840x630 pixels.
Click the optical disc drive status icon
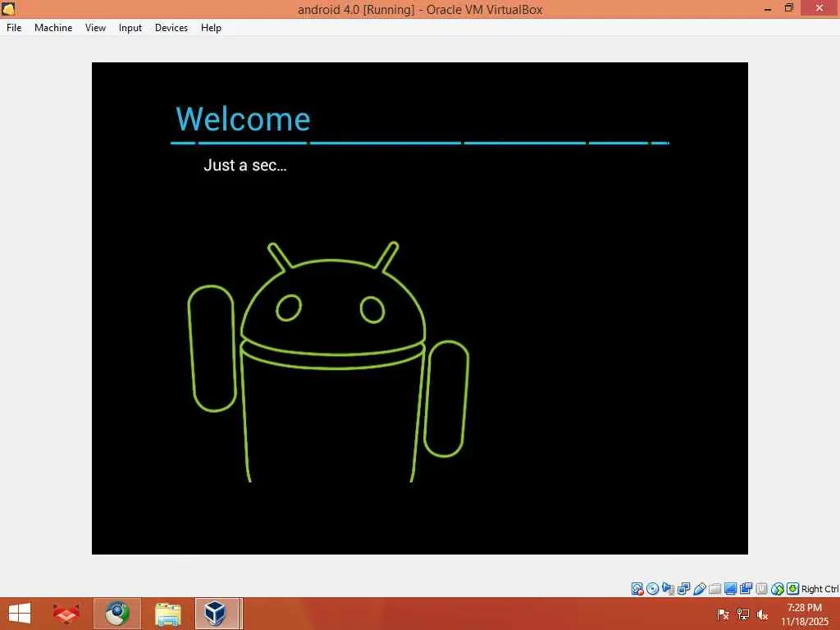(x=652, y=589)
